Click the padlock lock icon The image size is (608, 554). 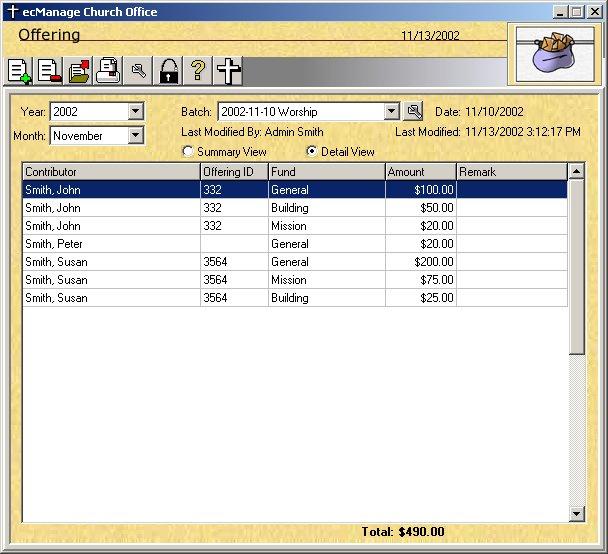pos(168,71)
